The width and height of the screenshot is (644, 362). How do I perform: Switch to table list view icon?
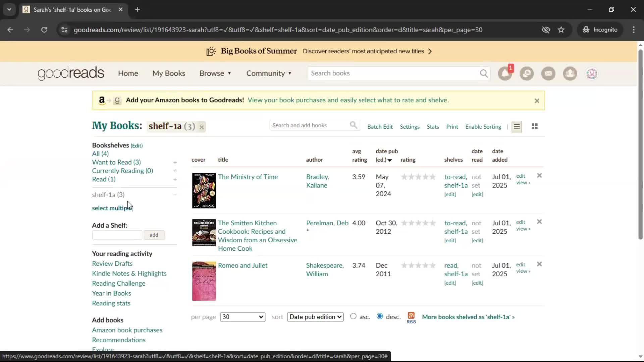[x=517, y=127]
